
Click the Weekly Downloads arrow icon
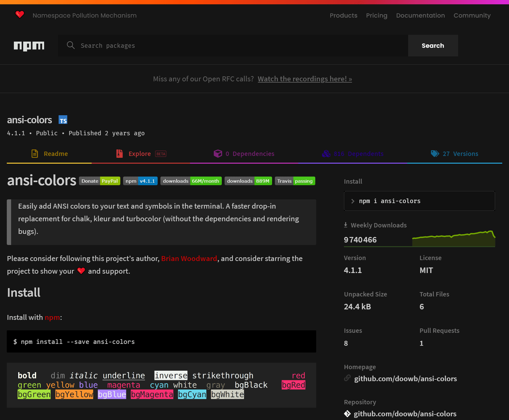[x=346, y=225]
